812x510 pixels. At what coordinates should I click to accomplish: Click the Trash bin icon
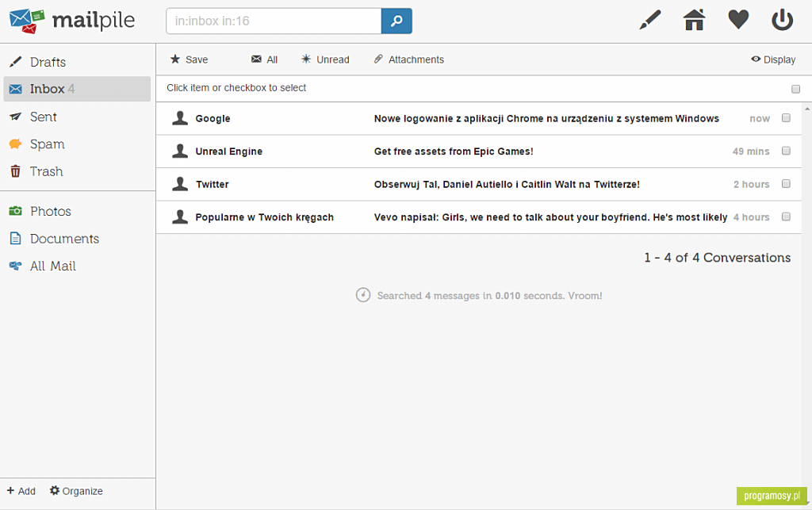coord(16,171)
